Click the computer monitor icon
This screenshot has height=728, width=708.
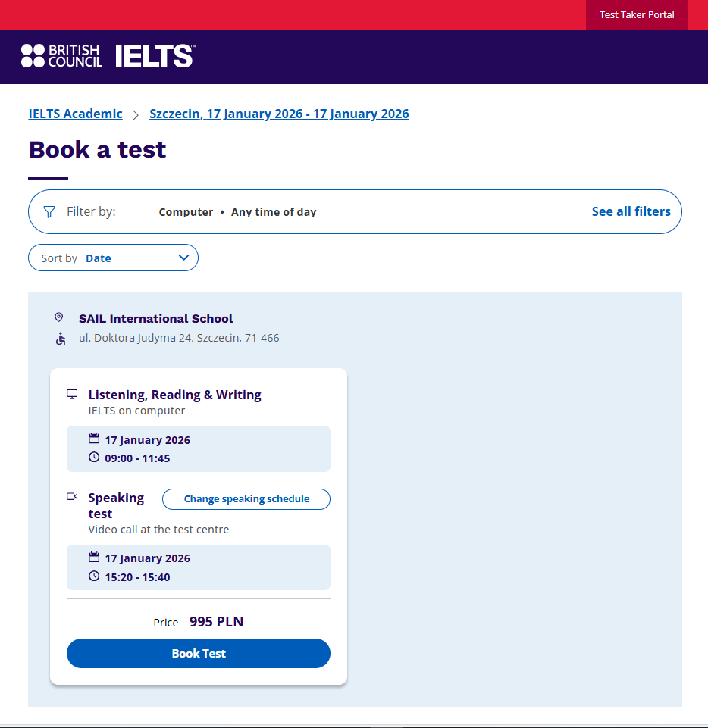(73, 394)
